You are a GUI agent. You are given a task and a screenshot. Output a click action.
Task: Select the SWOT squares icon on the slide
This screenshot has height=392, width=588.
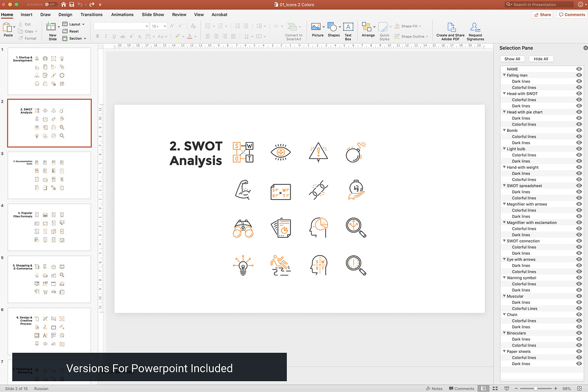(x=243, y=152)
